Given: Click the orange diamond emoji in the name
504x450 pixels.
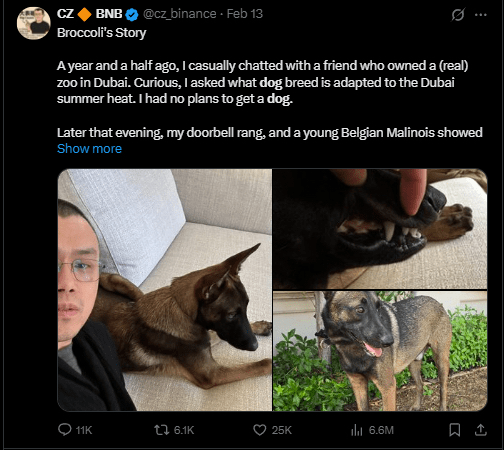Looking at the screenshot, I should (x=84, y=14).
